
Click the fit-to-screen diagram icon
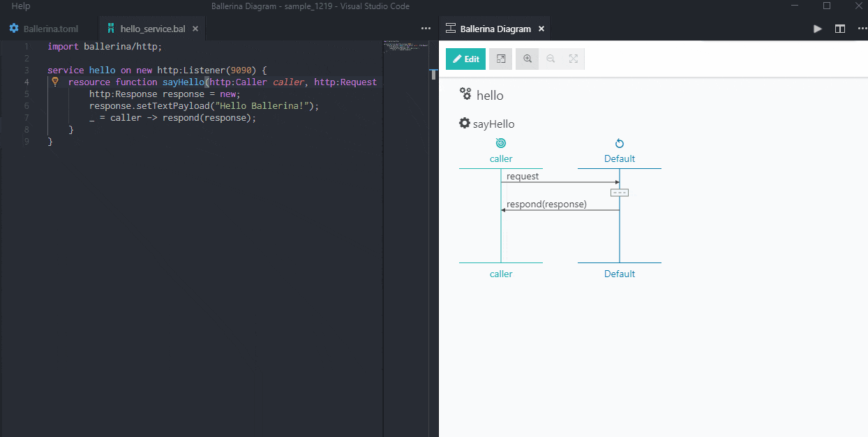[574, 59]
